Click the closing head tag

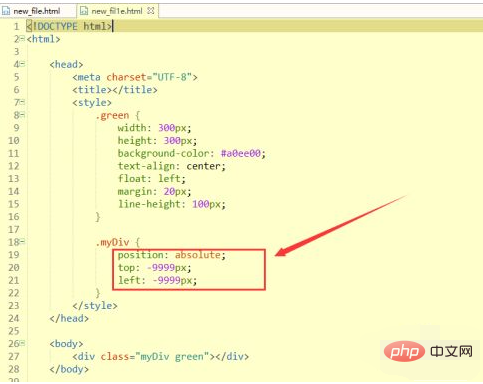point(69,318)
